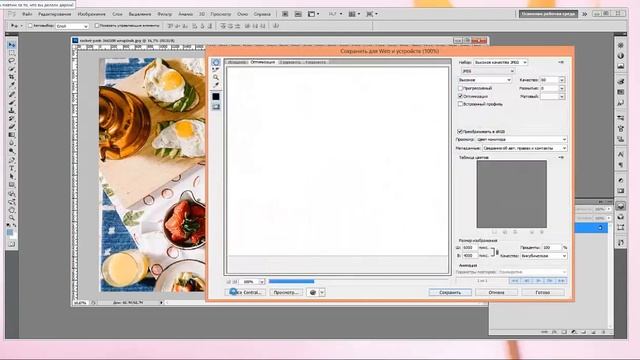Viewport: 640px width, 360px height.
Task: Toggle slices visibility icon in the dialog
Action: pos(216,107)
